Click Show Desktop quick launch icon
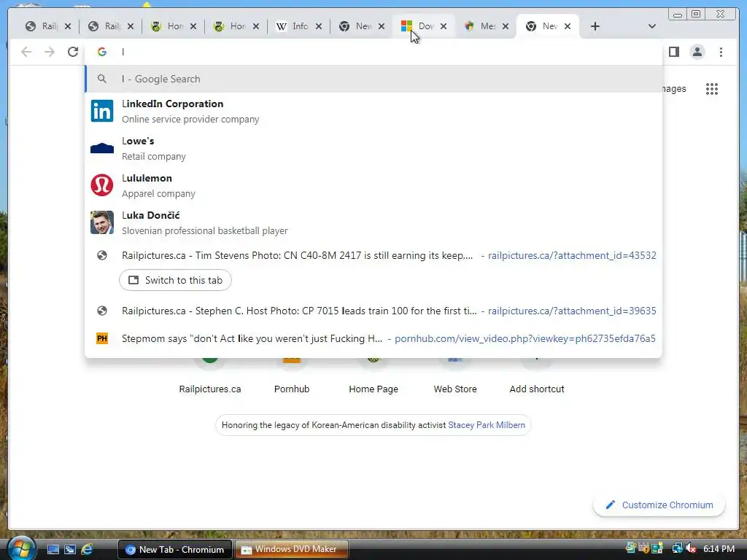Screen dimensions: 747x560 click(x=53, y=550)
